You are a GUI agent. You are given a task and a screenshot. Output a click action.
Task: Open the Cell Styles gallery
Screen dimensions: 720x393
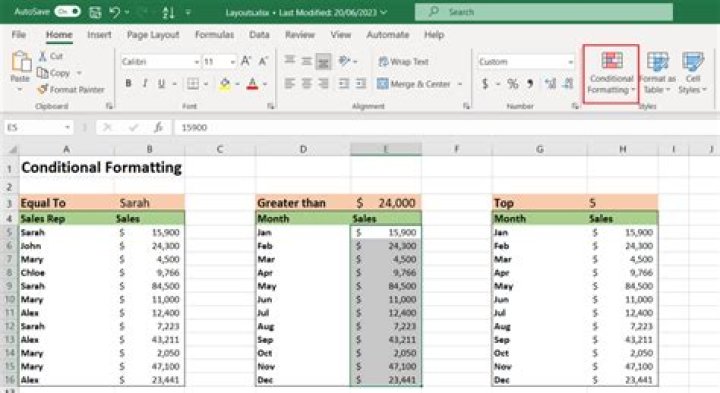click(x=692, y=73)
